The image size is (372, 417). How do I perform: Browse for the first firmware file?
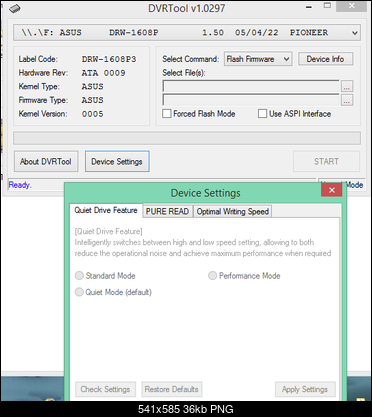click(347, 86)
